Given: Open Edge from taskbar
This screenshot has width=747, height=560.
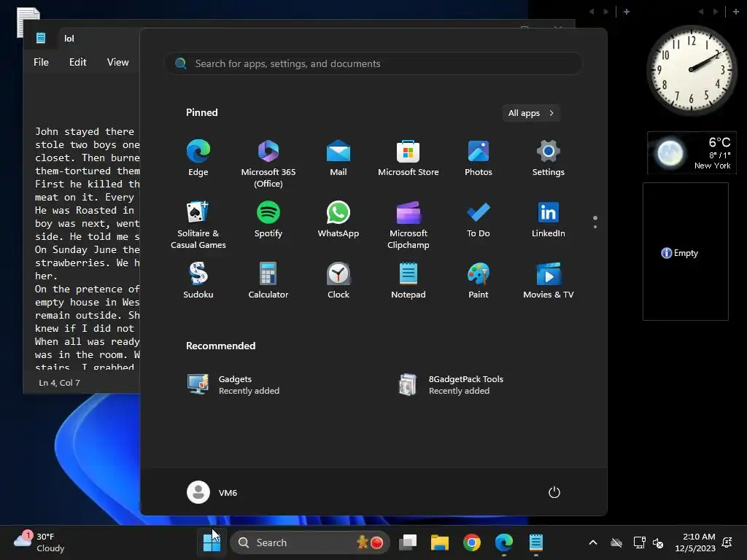Looking at the screenshot, I should 503,542.
